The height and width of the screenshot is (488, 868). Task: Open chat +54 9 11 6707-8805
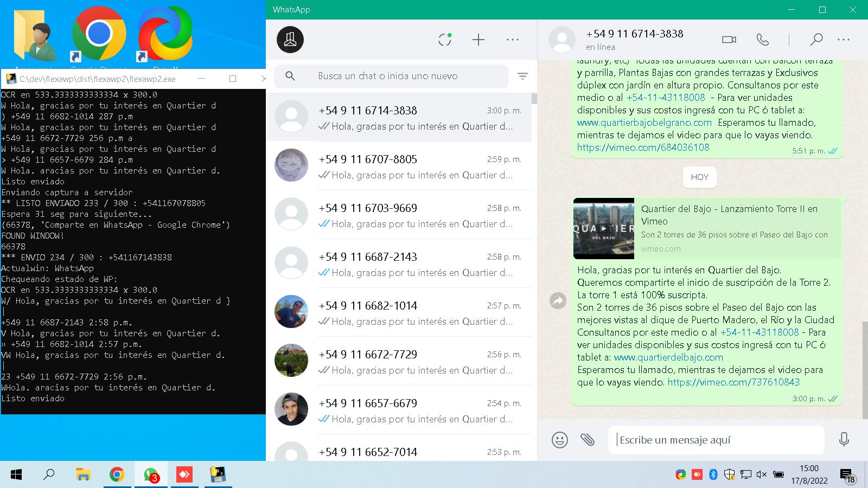pos(399,166)
